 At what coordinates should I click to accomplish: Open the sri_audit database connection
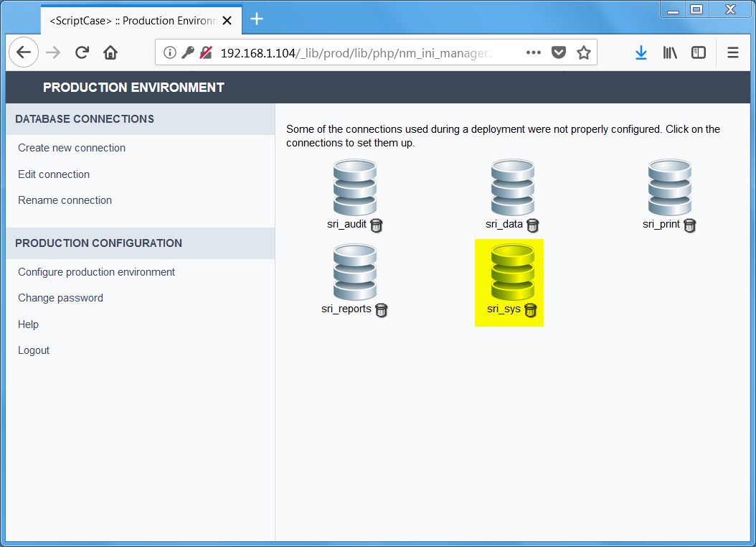[x=354, y=187]
